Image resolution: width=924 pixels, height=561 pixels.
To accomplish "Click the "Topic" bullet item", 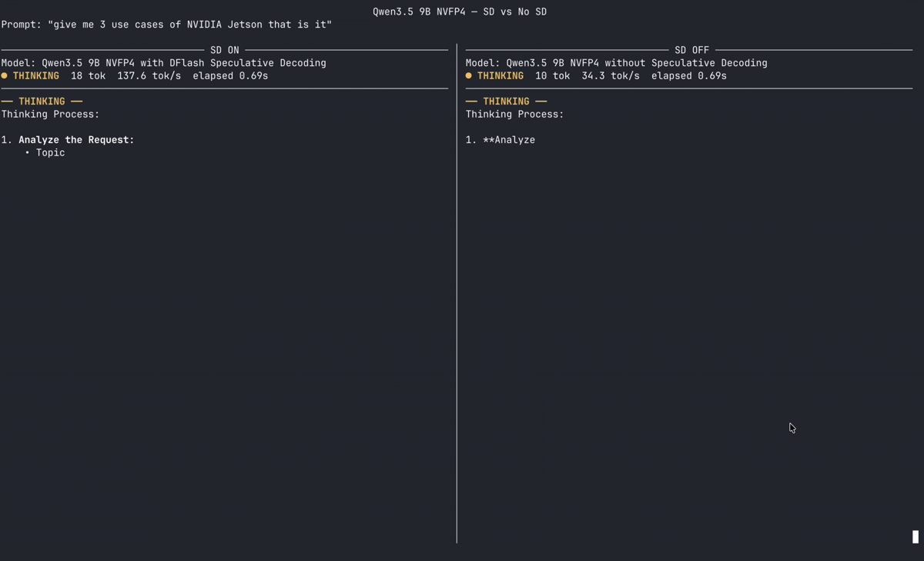I will (x=50, y=152).
